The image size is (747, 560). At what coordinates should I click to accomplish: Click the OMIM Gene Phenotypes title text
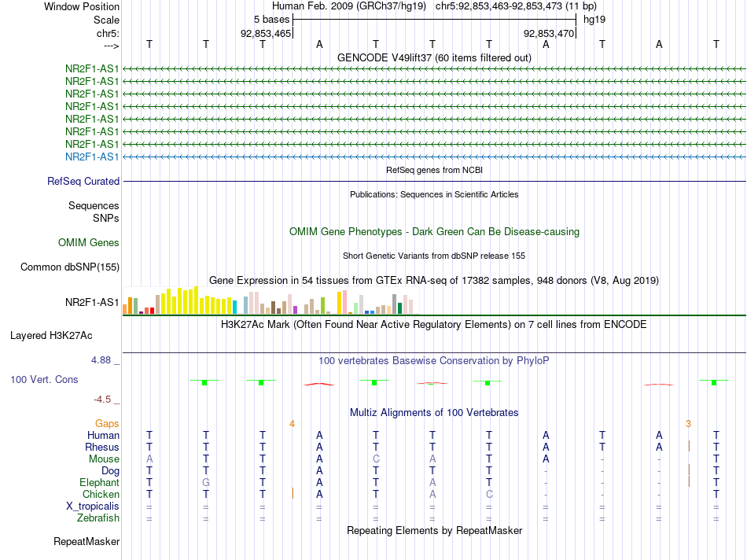434,231
